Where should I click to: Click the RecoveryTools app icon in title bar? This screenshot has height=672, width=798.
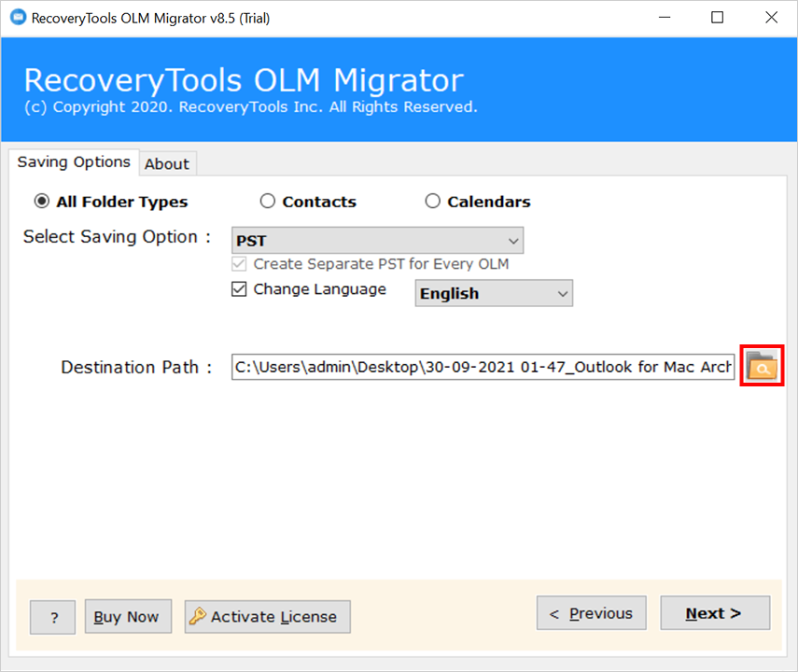click(18, 18)
